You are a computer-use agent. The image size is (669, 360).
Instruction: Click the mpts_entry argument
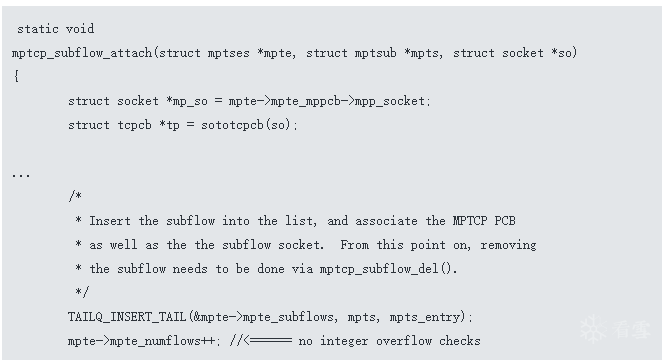425,317
